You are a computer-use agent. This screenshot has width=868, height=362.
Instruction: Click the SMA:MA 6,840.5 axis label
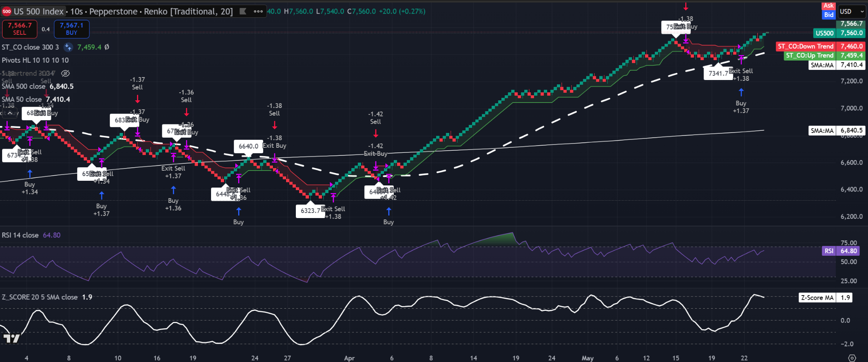[x=837, y=130]
